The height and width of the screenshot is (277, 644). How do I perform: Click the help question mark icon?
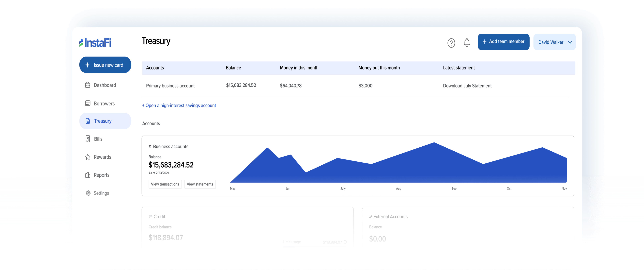[451, 43]
